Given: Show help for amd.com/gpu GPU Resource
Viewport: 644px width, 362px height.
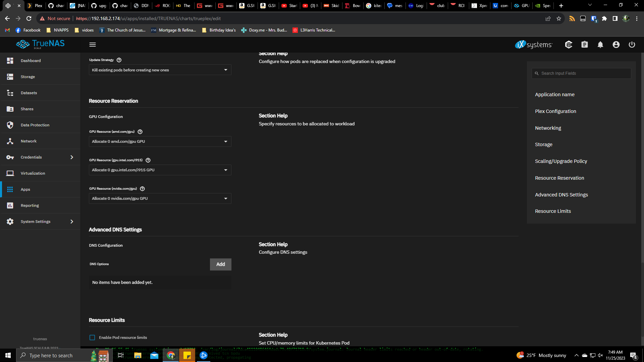Looking at the screenshot, I should [x=140, y=132].
